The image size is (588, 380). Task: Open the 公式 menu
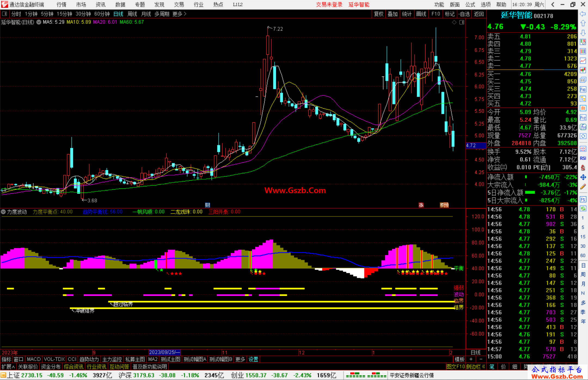coord(470,4)
